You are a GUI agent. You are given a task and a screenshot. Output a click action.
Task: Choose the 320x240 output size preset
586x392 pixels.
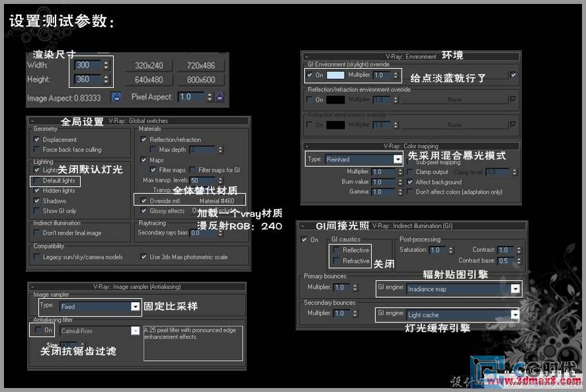tap(149, 65)
